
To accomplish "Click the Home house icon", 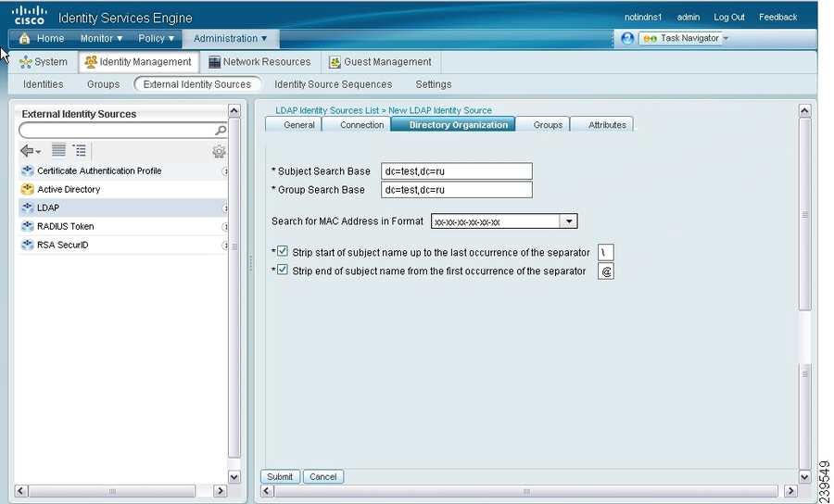I will 25,39.
